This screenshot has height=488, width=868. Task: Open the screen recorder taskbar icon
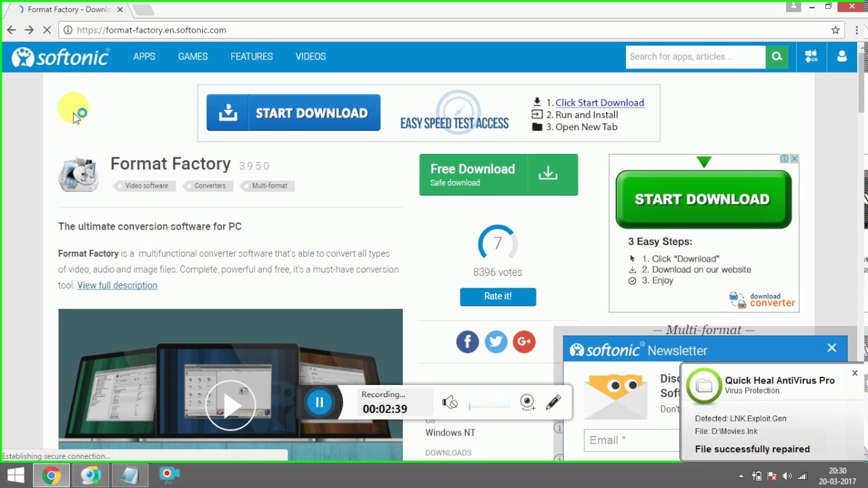(168, 475)
